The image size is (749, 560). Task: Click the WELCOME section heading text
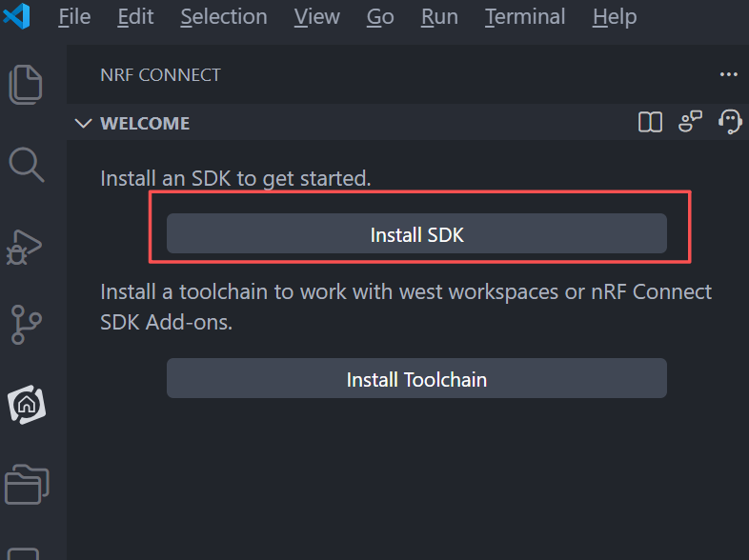[145, 124]
